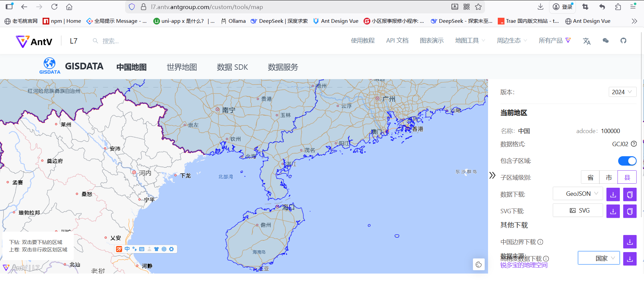Click the L7 product link
This screenshot has width=644, height=295.
pyautogui.click(x=73, y=41)
